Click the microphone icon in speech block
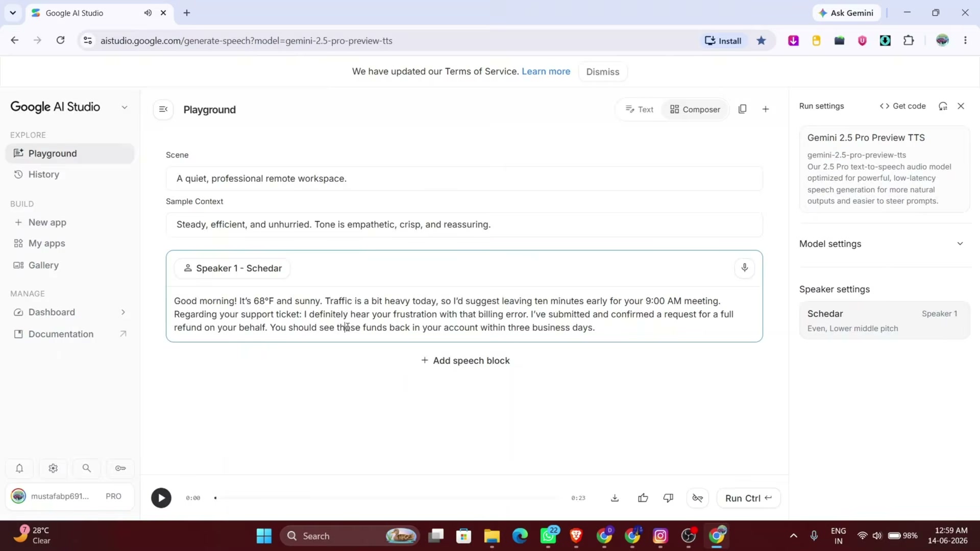The image size is (980, 551). 745,268
